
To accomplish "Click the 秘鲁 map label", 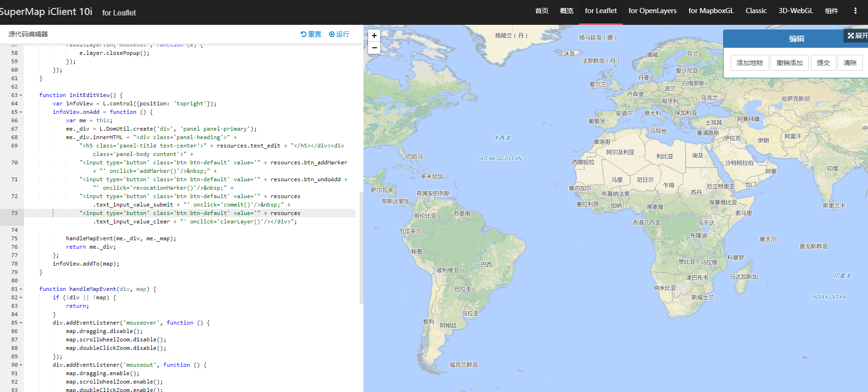I will (x=417, y=251).
